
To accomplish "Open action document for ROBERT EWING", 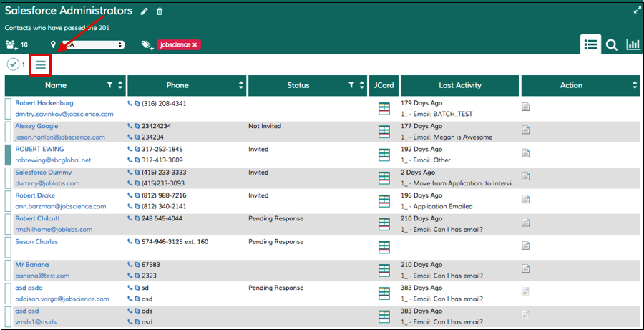I will point(525,153).
